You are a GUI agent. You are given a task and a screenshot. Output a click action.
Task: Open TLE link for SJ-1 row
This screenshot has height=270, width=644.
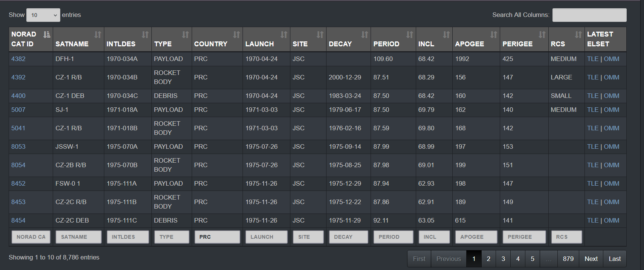pyautogui.click(x=593, y=110)
